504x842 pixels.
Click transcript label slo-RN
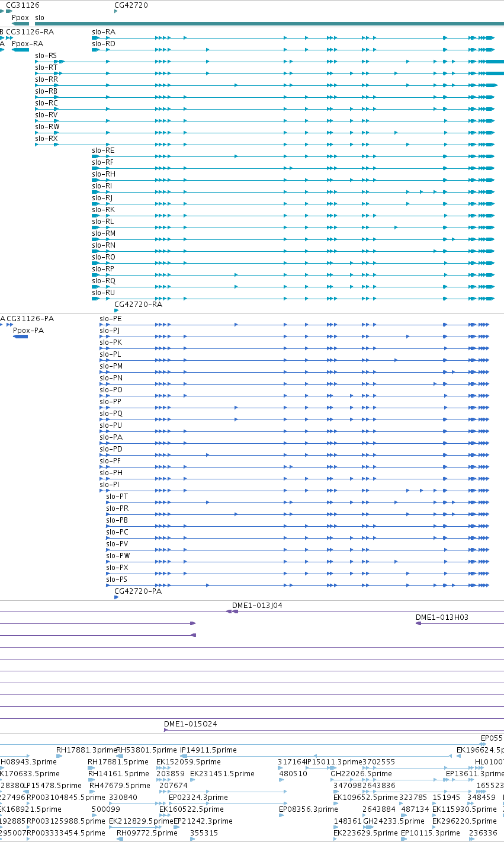tap(104, 245)
